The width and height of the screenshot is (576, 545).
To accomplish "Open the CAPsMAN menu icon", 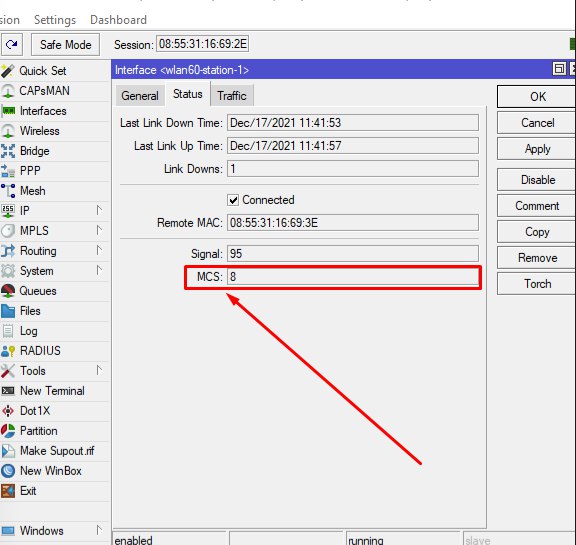I will click(x=8, y=91).
